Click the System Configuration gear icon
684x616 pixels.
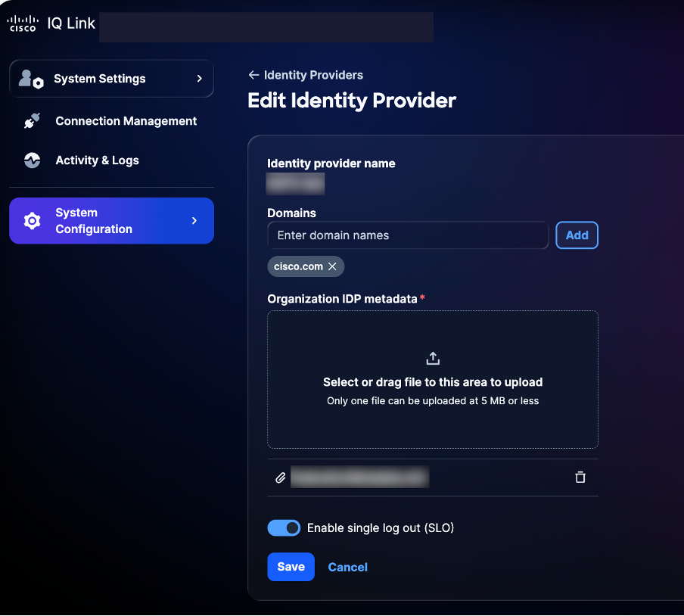click(32, 221)
